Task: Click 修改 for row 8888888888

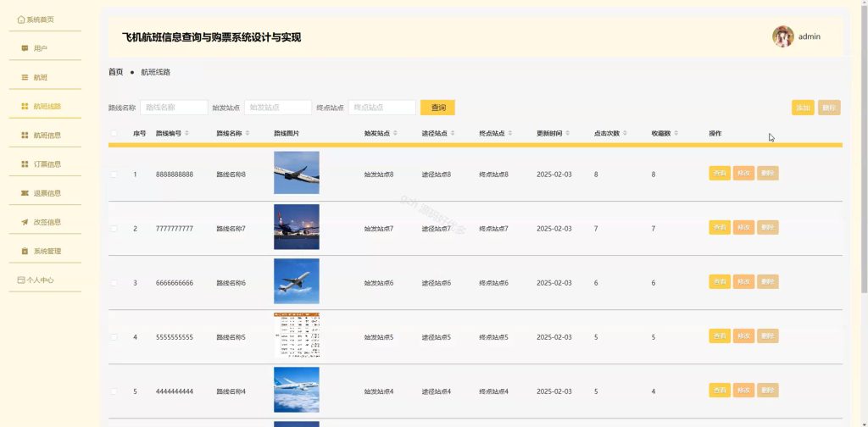Action: click(743, 173)
